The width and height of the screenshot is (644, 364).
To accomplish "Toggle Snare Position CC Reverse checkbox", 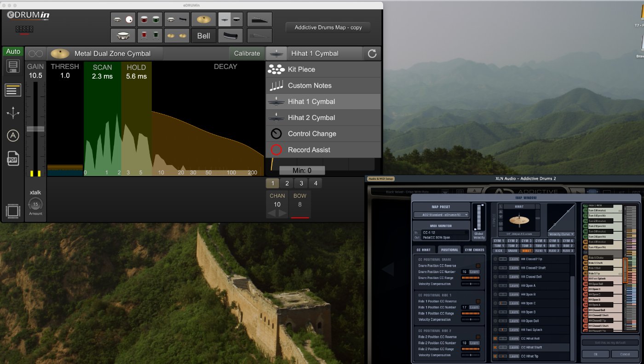I will tap(477, 266).
